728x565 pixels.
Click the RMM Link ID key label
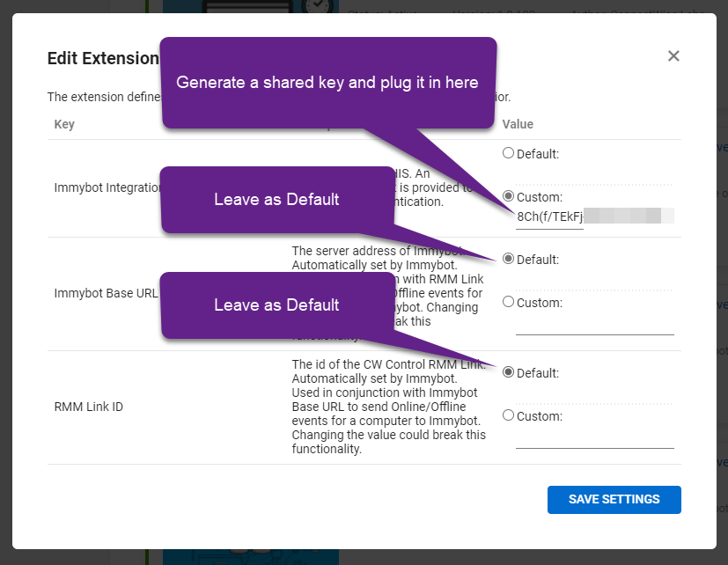pyautogui.click(x=88, y=407)
